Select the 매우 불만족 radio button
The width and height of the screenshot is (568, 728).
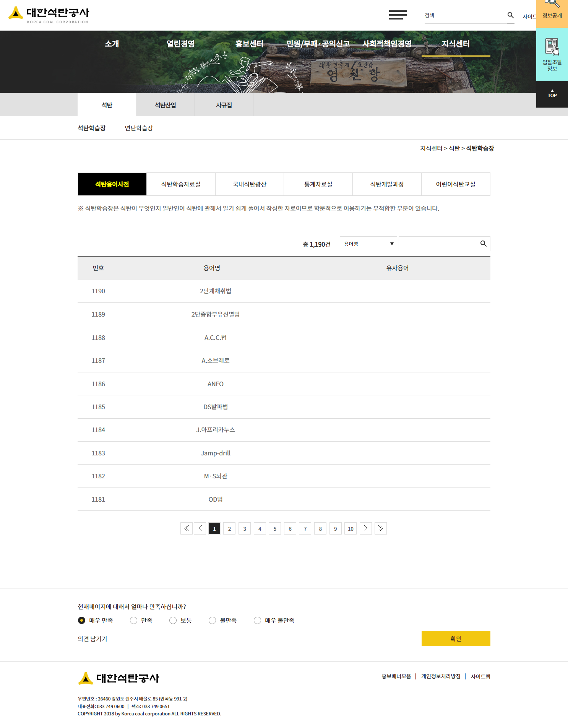(258, 621)
